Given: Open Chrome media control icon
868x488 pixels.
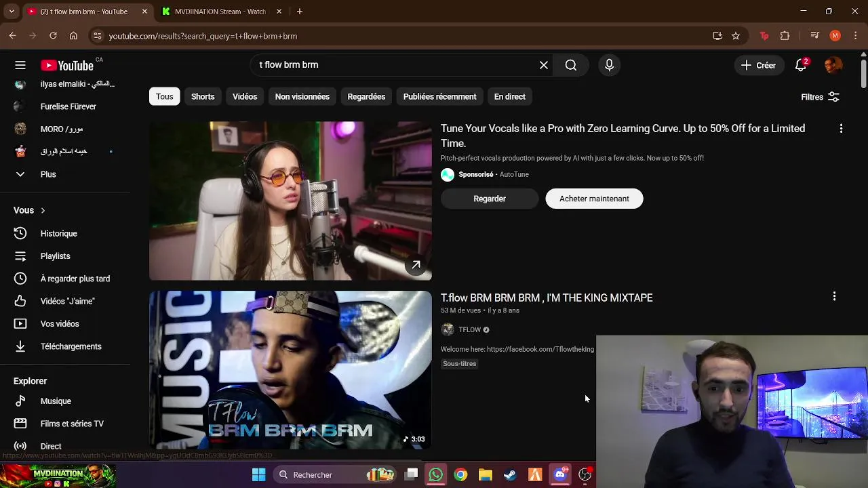Looking at the screenshot, I should pos(815,36).
